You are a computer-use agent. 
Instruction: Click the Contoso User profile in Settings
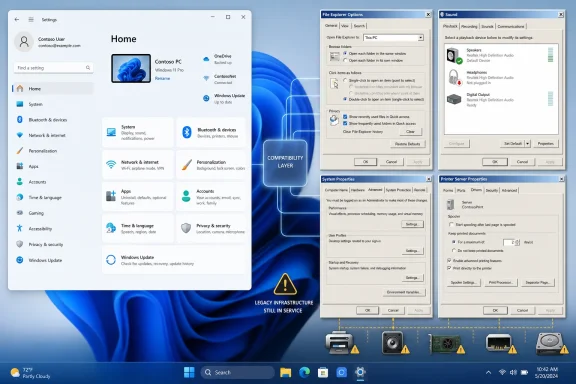[x=48, y=42]
